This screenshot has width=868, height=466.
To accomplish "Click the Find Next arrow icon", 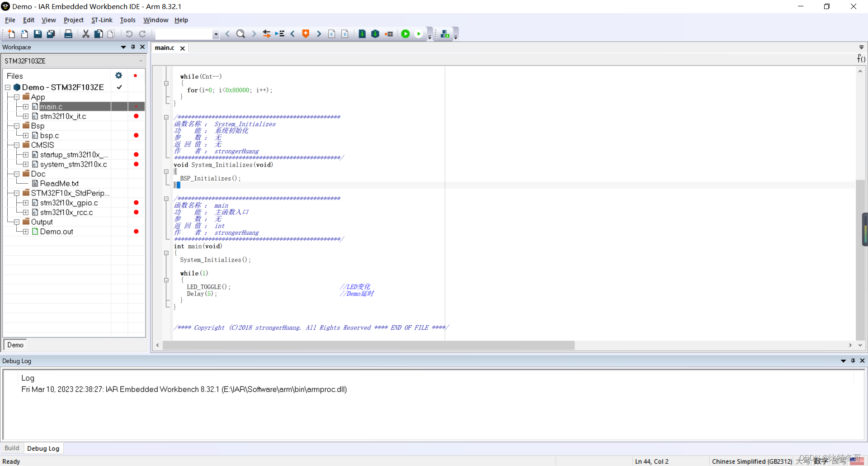I will coord(254,34).
